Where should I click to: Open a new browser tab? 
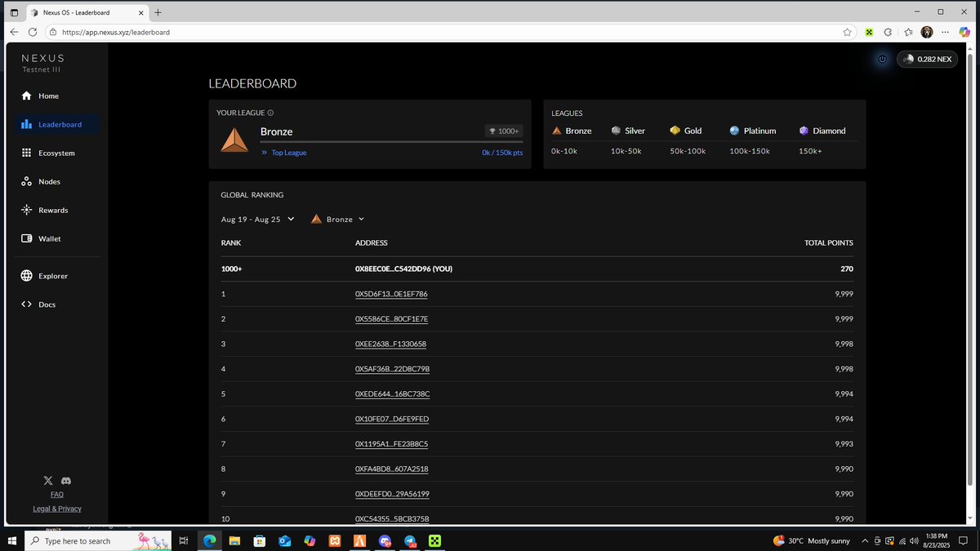tap(158, 12)
